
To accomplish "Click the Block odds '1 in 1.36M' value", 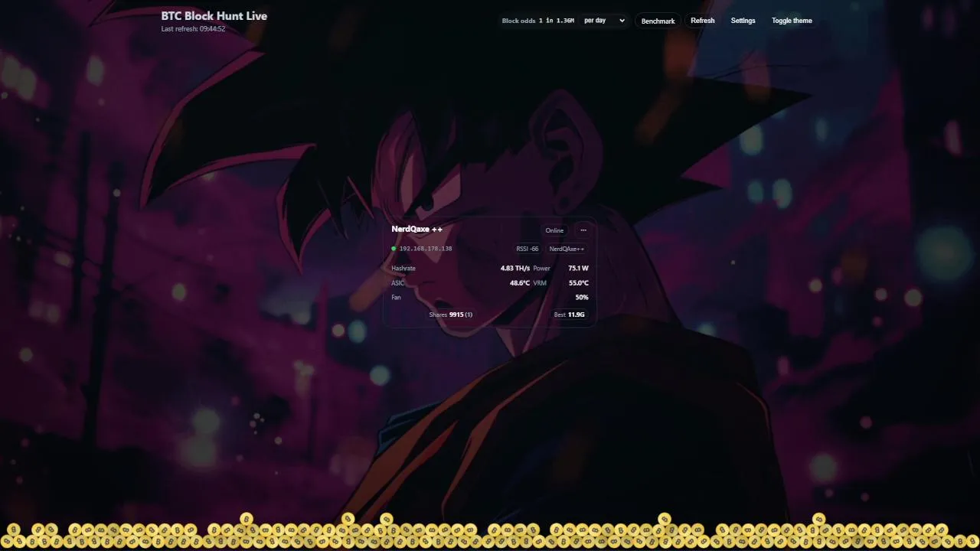I will tap(557, 21).
